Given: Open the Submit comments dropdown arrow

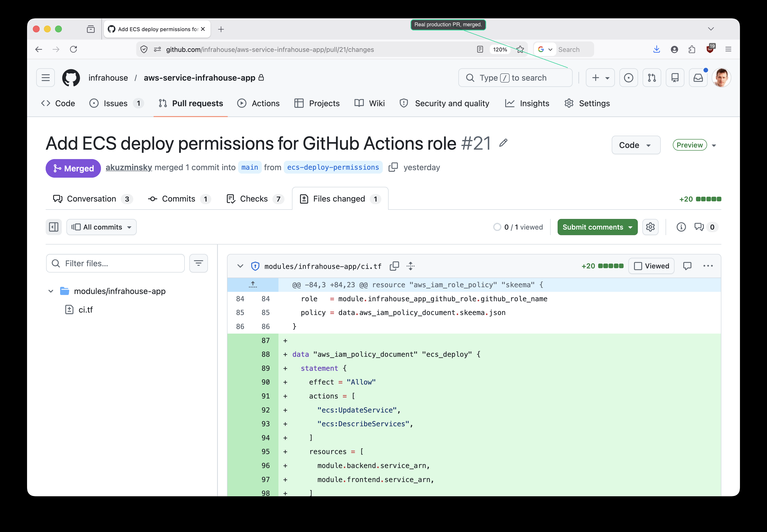Looking at the screenshot, I should tap(630, 227).
